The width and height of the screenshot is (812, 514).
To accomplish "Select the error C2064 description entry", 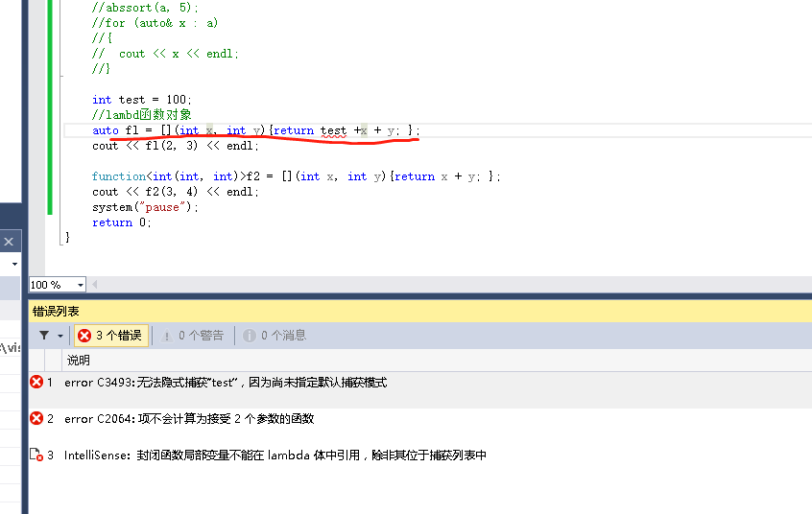I will pyautogui.click(x=189, y=418).
